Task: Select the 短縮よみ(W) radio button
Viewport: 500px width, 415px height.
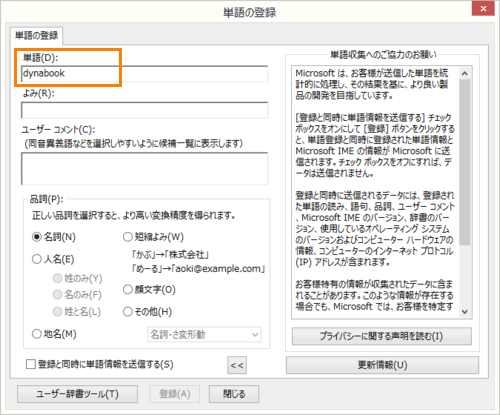Action: [128, 237]
